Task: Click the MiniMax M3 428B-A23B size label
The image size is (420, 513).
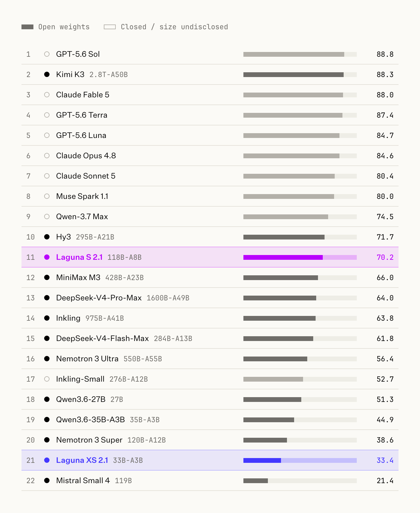Action: point(124,278)
